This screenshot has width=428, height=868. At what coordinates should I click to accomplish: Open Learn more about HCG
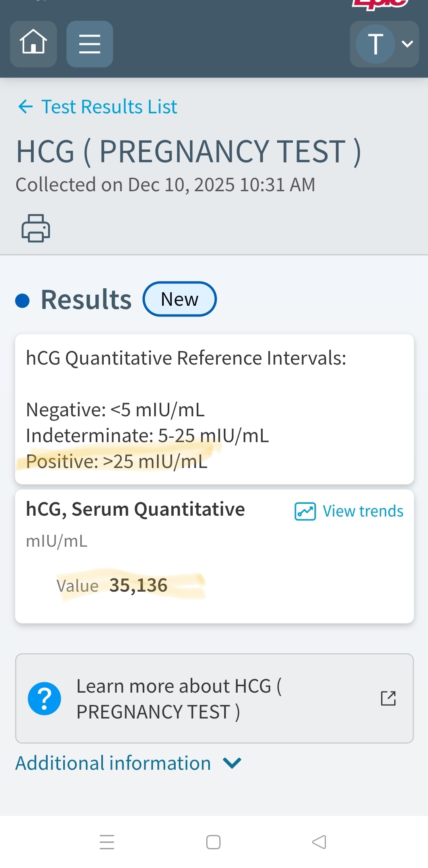(x=179, y=699)
